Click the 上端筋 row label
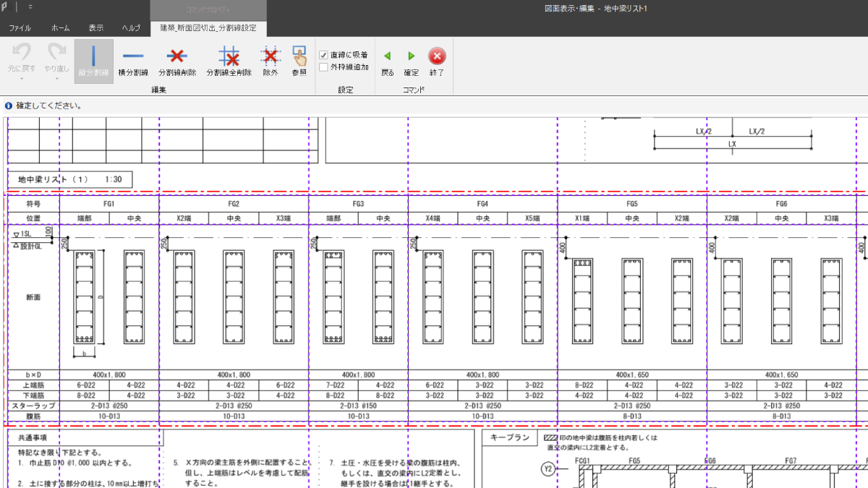The image size is (868, 488). (x=33, y=385)
